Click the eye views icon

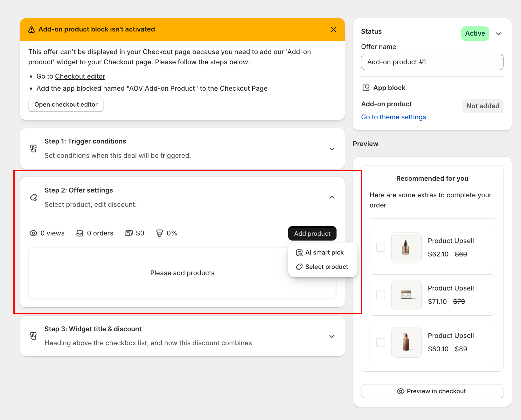point(33,233)
